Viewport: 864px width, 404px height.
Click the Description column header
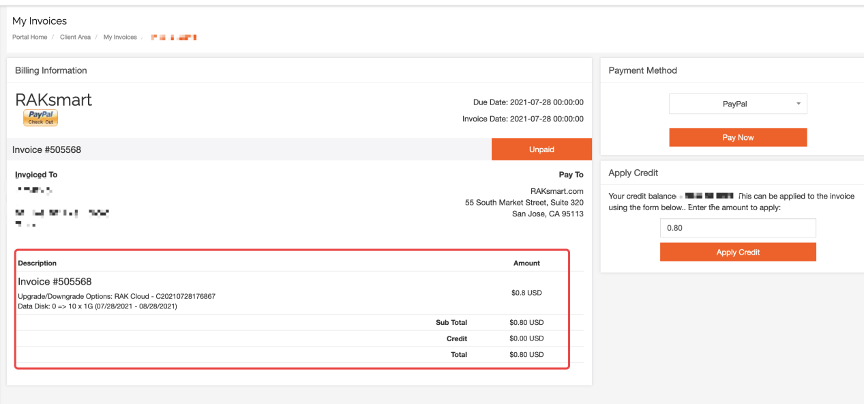coord(37,263)
